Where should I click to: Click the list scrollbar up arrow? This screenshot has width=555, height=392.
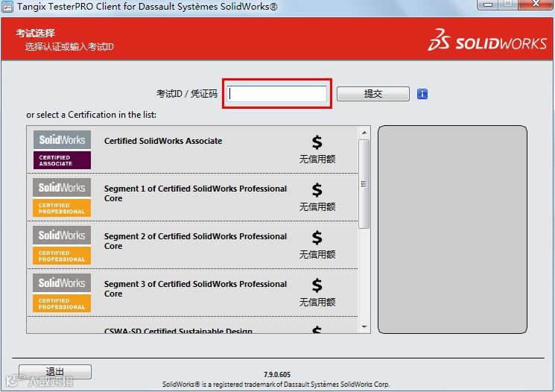coord(364,133)
